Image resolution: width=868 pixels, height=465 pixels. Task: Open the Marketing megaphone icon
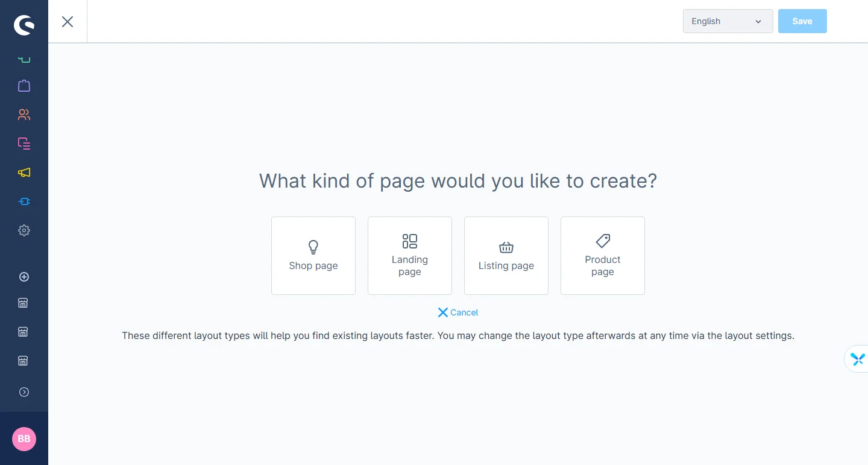(24, 172)
